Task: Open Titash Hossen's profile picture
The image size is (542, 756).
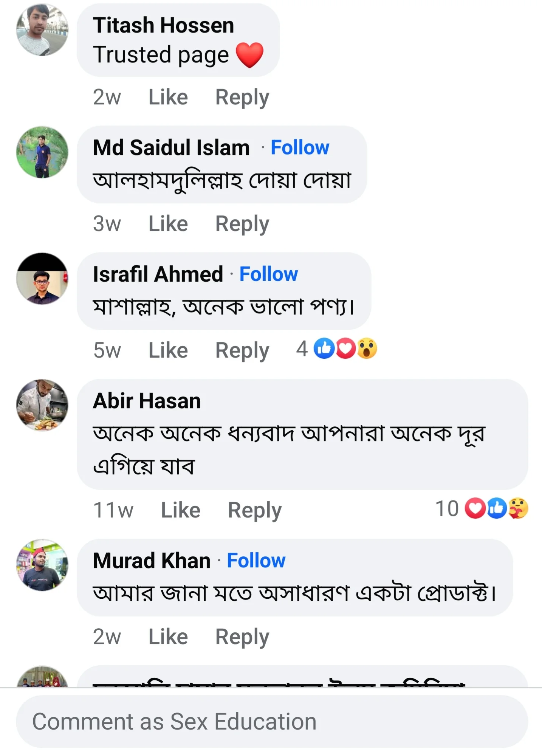Action: click(x=43, y=28)
